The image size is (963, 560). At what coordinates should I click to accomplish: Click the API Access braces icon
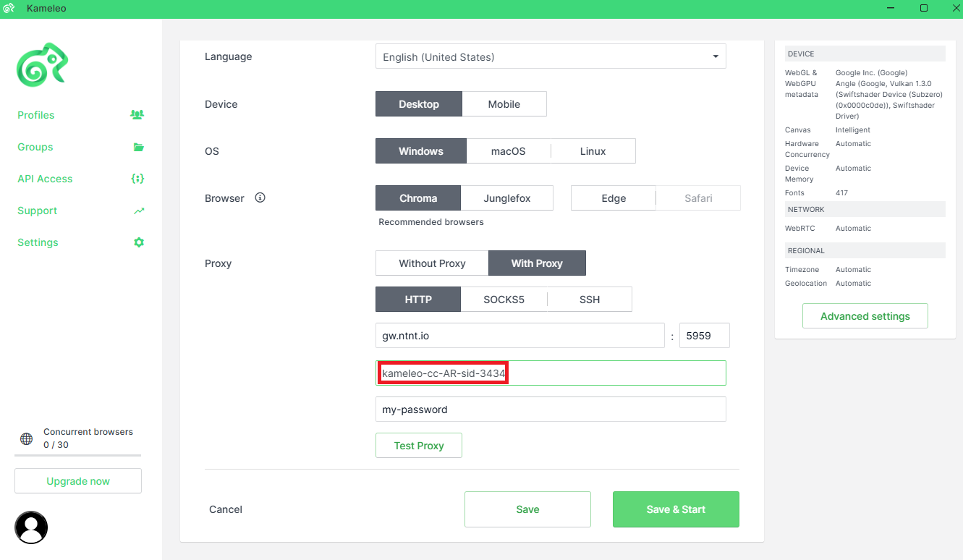(137, 179)
